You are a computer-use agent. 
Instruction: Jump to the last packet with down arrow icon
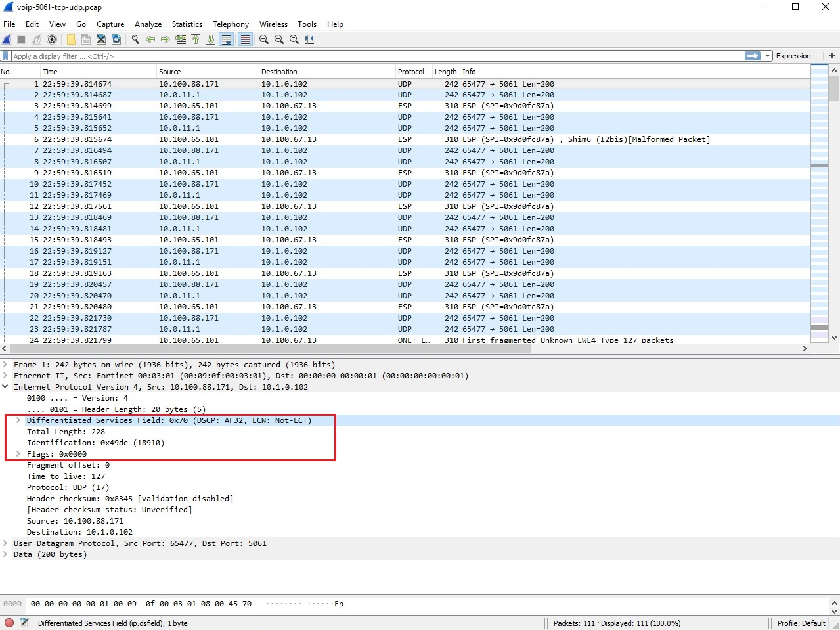tap(210, 39)
